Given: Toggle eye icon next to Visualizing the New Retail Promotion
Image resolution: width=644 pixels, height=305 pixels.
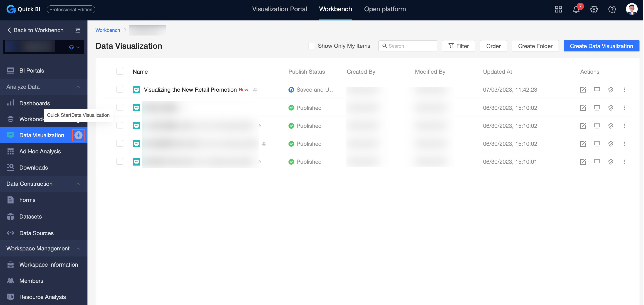Looking at the screenshot, I should [255, 90].
